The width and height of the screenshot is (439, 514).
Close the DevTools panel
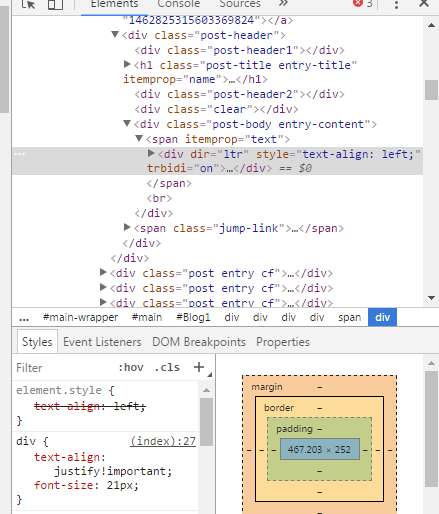pos(424,4)
